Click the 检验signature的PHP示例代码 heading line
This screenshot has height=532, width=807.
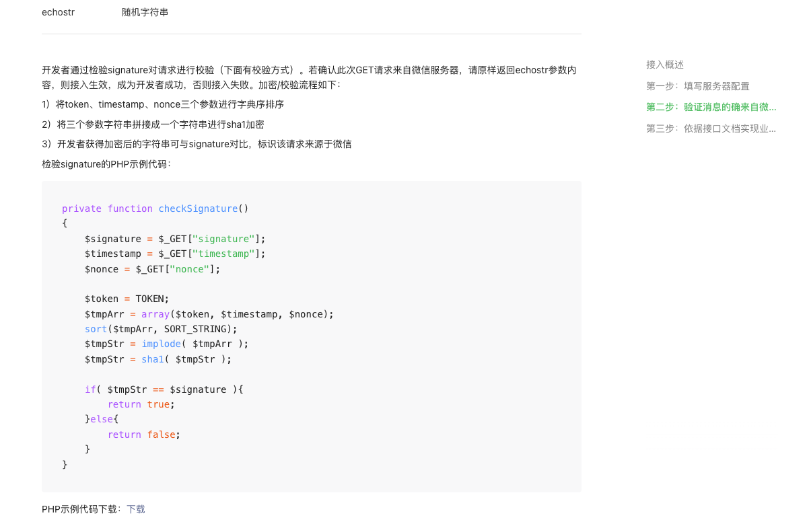[x=106, y=164]
